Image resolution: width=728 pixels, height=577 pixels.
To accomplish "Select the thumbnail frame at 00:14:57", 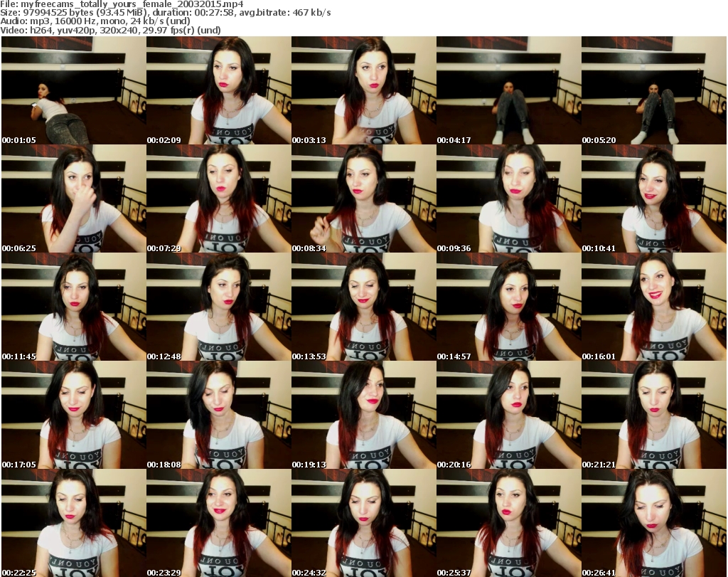I will click(508, 307).
